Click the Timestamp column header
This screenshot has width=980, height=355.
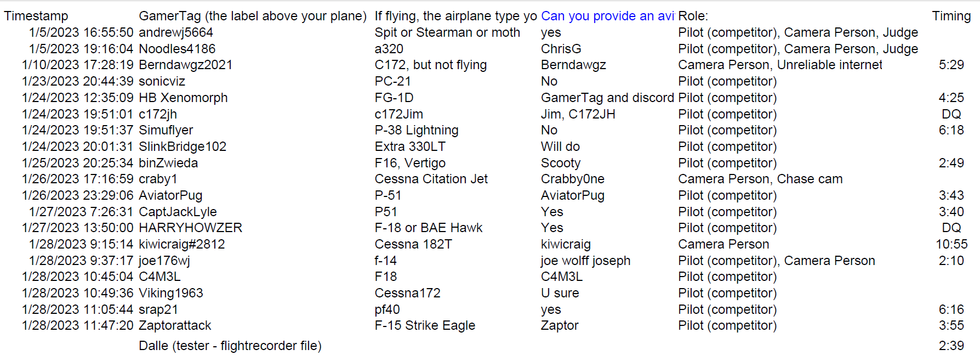pos(36,16)
